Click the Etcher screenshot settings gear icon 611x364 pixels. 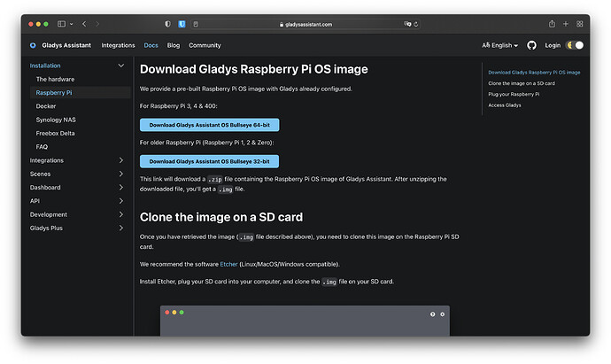(x=442, y=314)
